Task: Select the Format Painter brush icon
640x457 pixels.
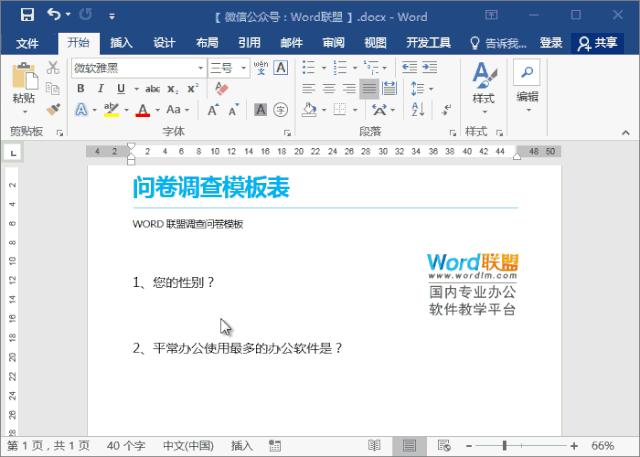Action: (53, 109)
